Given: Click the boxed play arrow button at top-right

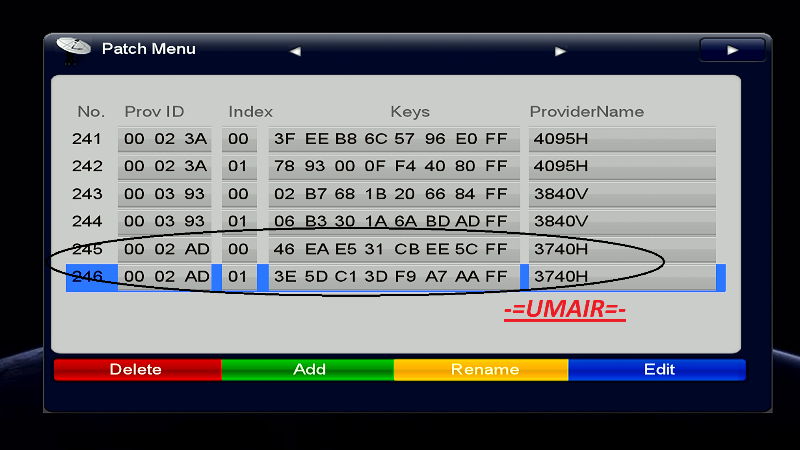Looking at the screenshot, I should coord(733,50).
